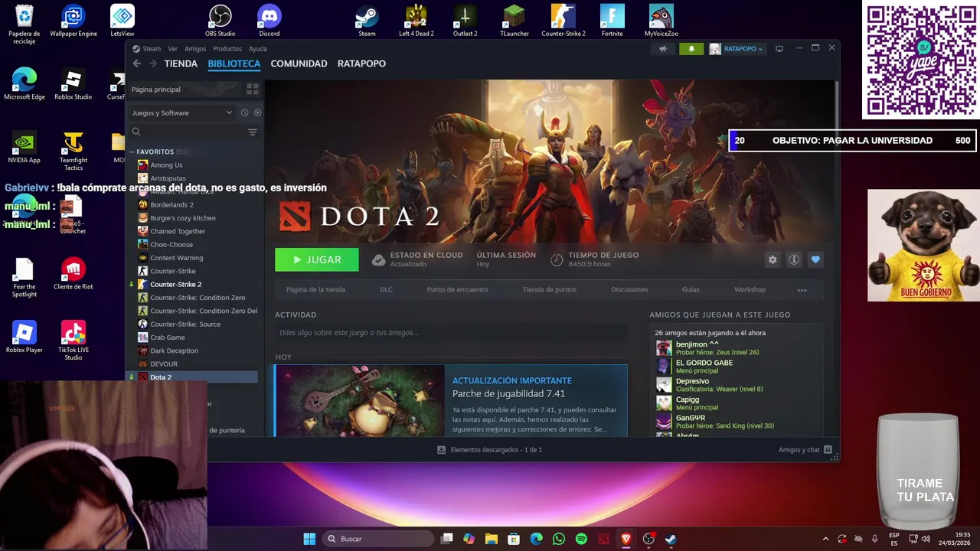Open the Amigos menu

pyautogui.click(x=195, y=49)
